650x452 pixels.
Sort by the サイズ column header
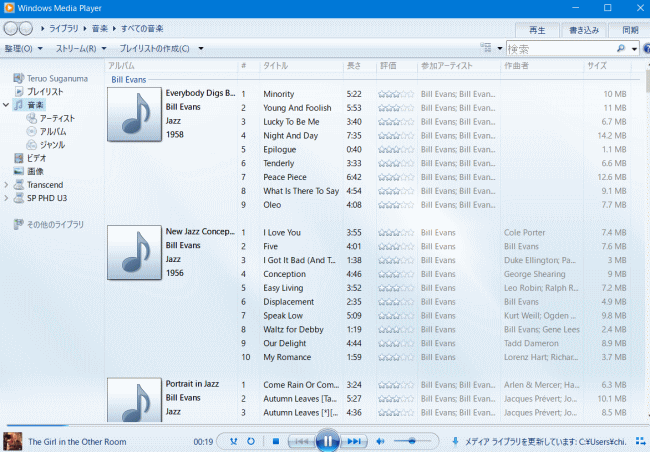(607, 66)
